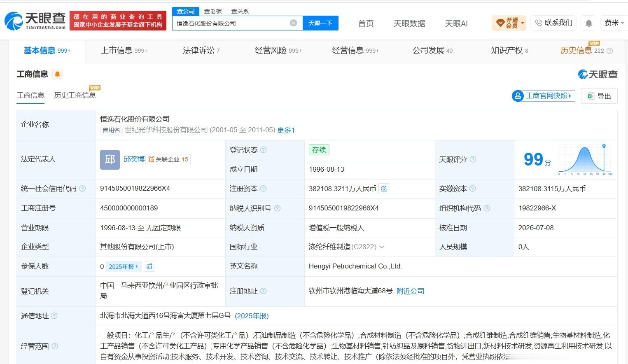Open notifications bell icon
The width and height of the screenshot is (628, 364).
(589, 23)
